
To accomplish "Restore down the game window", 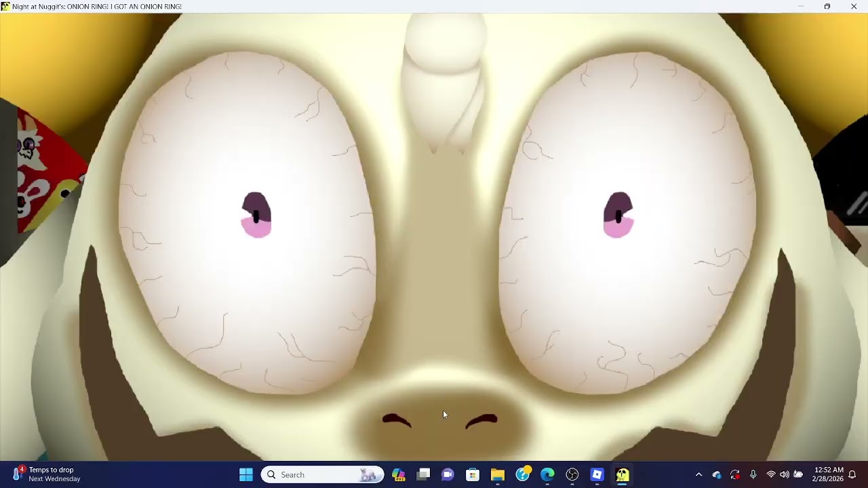I will pyautogui.click(x=827, y=6).
